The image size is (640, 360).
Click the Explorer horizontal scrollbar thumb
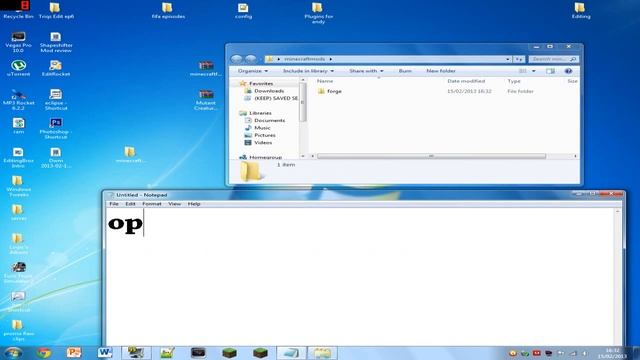point(431,156)
